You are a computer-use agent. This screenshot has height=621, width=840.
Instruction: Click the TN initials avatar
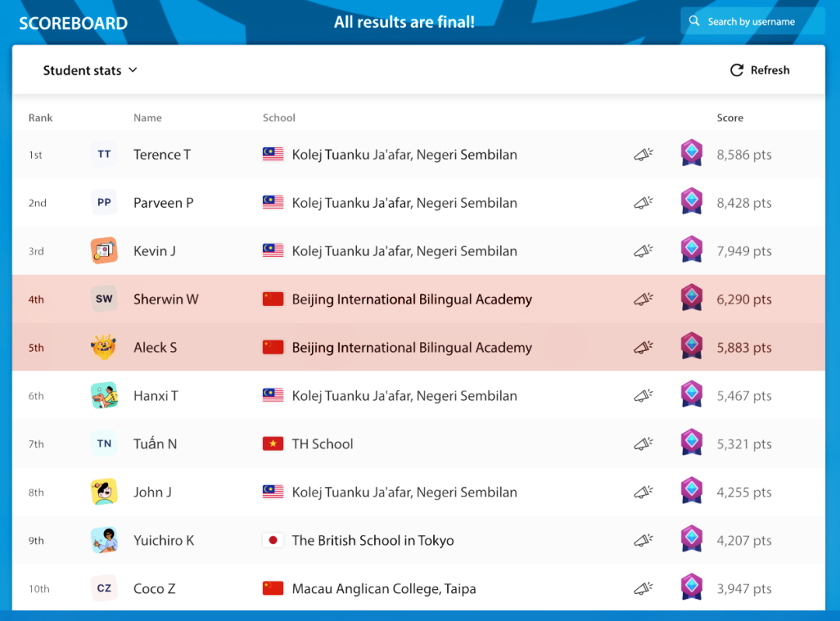point(104,444)
